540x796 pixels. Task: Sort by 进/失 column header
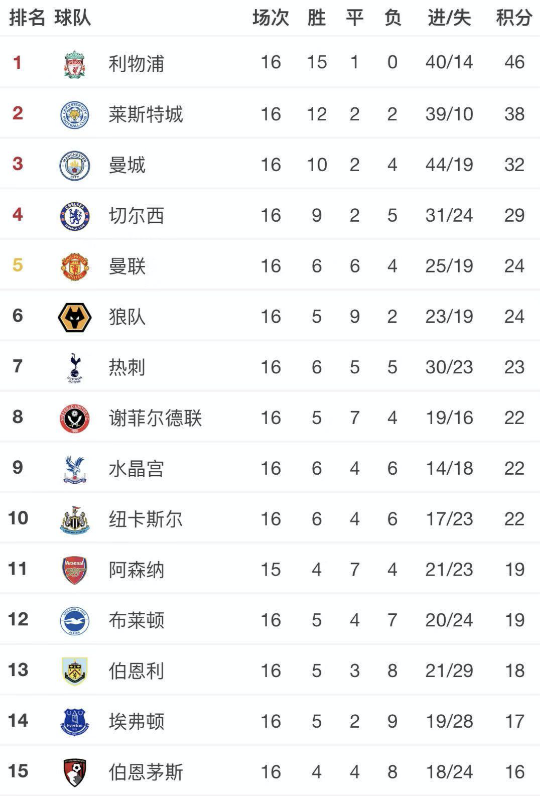tap(449, 18)
